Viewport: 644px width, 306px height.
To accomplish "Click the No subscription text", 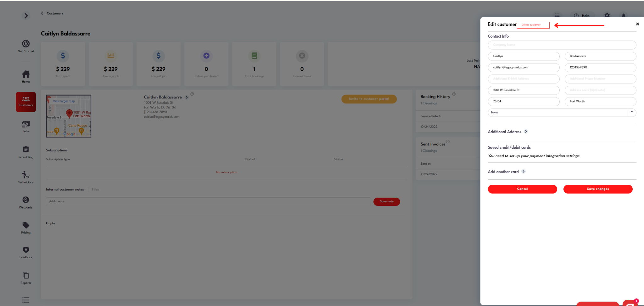I will click(x=227, y=172).
